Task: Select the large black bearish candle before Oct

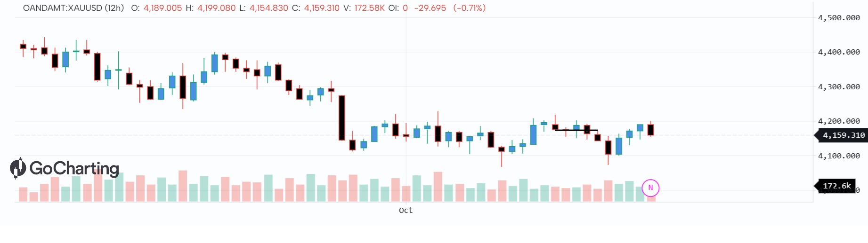Action: 342,118
